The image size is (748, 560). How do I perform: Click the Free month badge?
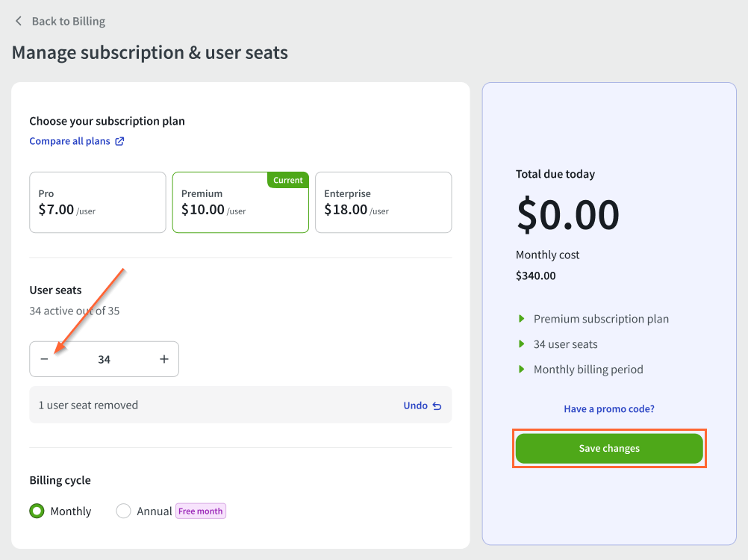(x=201, y=511)
